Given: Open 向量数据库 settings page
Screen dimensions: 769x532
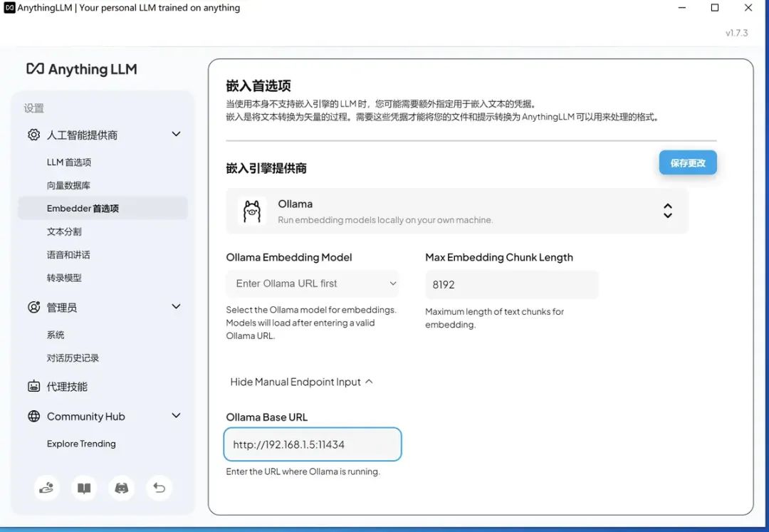Looking at the screenshot, I should click(x=68, y=185).
